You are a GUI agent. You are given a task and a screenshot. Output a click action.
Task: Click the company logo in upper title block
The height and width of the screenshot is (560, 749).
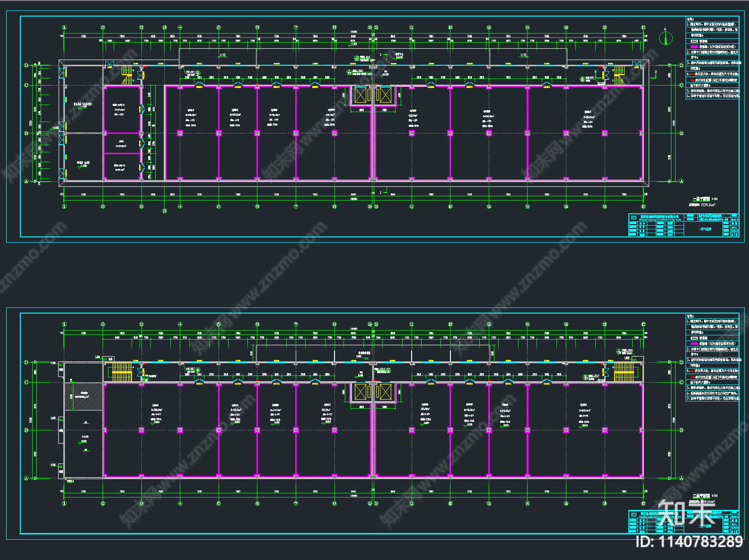(634, 217)
